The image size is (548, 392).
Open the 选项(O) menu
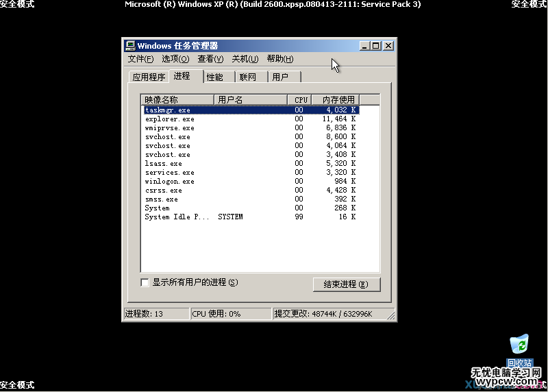coord(175,59)
